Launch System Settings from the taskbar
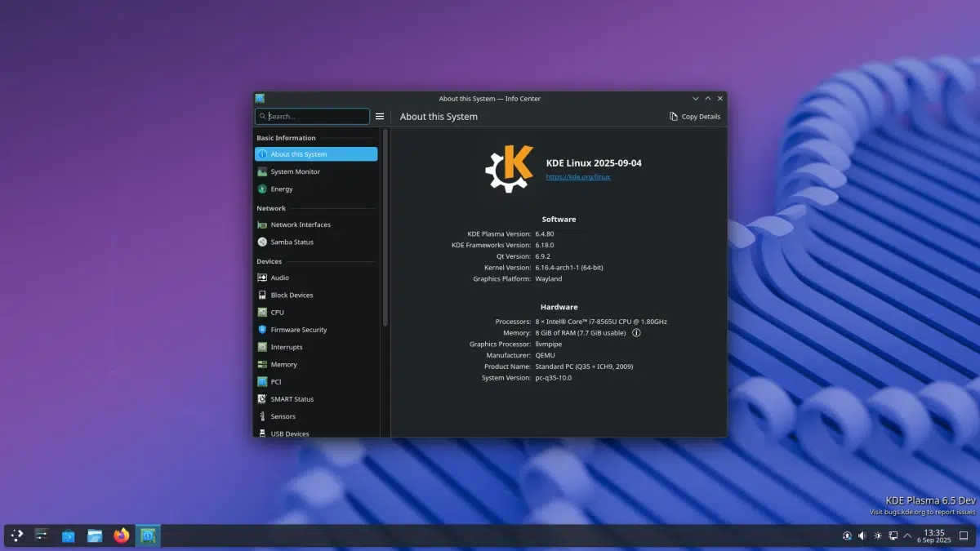Viewport: 980px width, 551px height. pyautogui.click(x=42, y=535)
